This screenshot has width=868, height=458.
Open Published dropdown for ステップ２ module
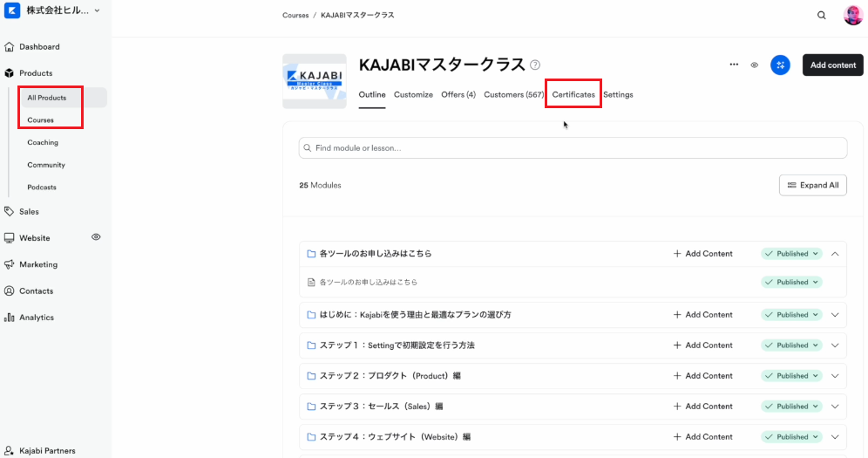coord(791,375)
